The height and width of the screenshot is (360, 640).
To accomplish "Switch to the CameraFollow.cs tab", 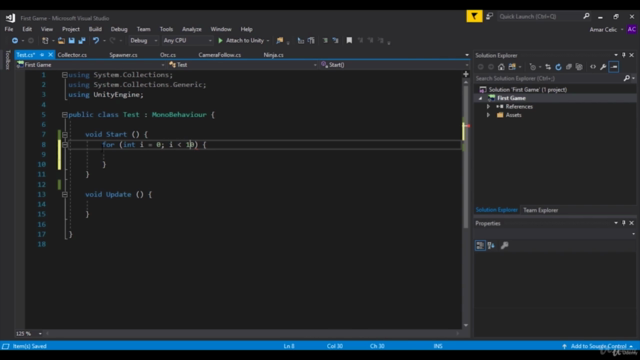I will 220,55.
